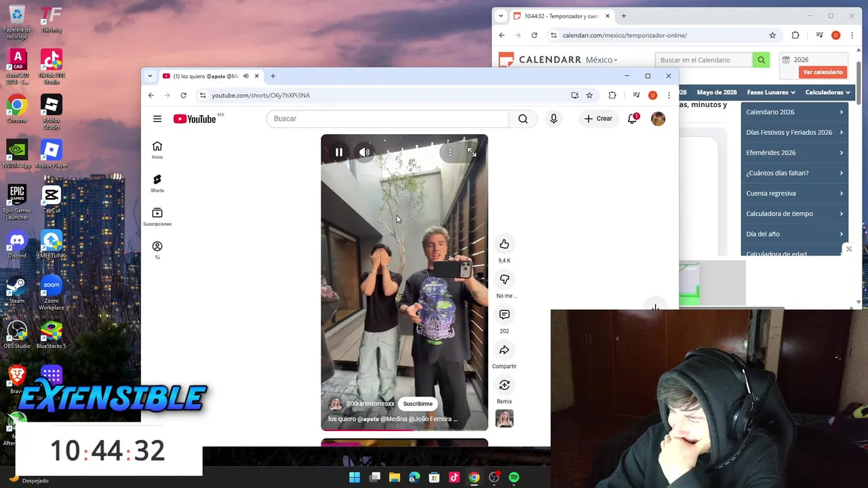Click the Crear button on YouTube

click(598, 119)
